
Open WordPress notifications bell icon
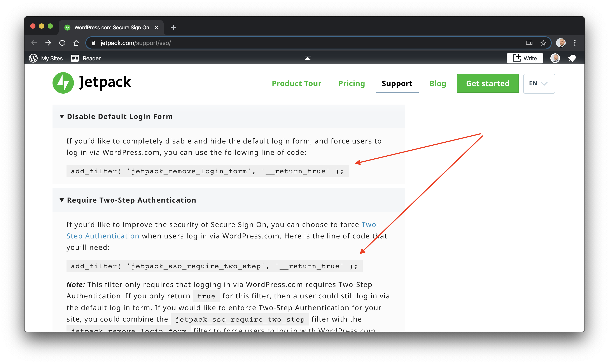pos(572,58)
